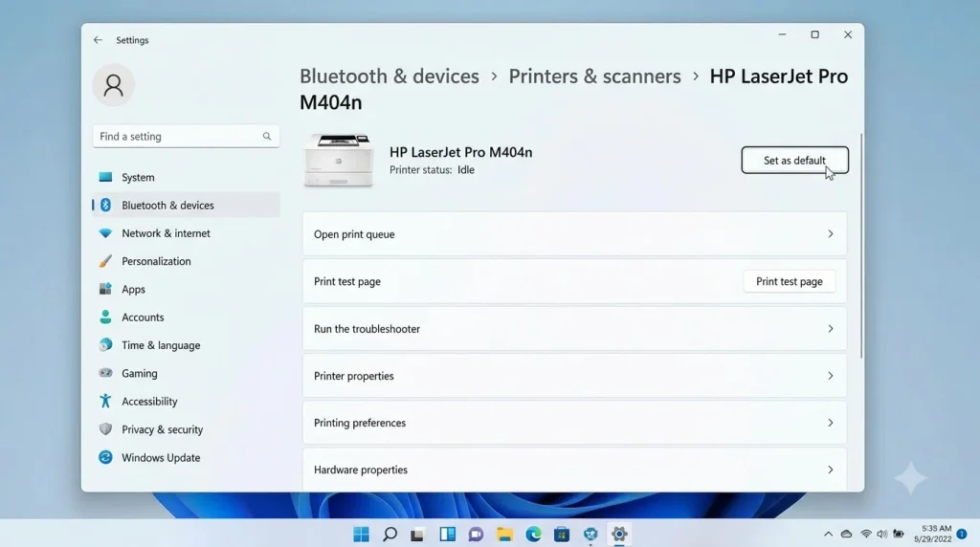The image size is (980, 547).
Task: Expand Run the troubleshooter chevron
Action: [x=831, y=328]
